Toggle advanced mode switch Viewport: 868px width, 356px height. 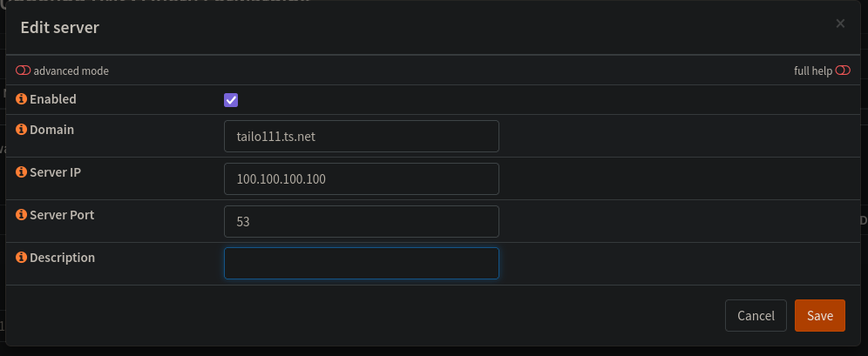24,71
